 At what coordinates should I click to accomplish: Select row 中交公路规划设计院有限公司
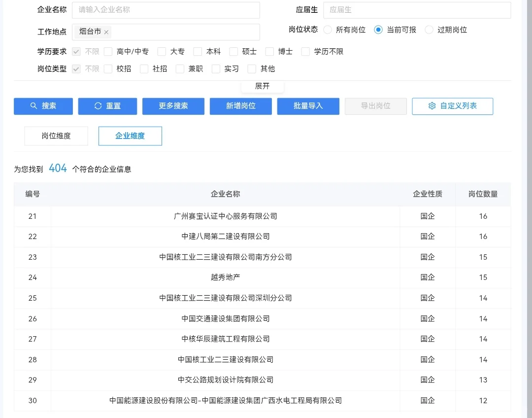point(262,380)
